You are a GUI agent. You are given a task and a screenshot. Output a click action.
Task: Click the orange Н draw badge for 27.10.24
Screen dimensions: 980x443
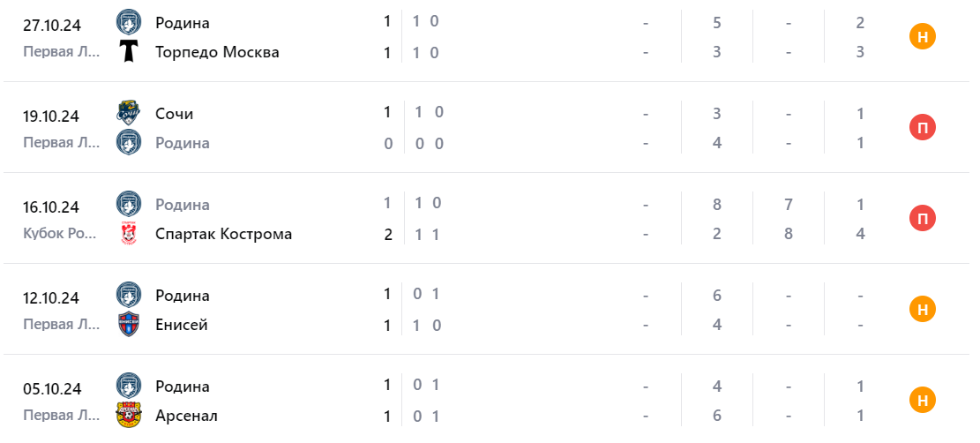tap(923, 36)
